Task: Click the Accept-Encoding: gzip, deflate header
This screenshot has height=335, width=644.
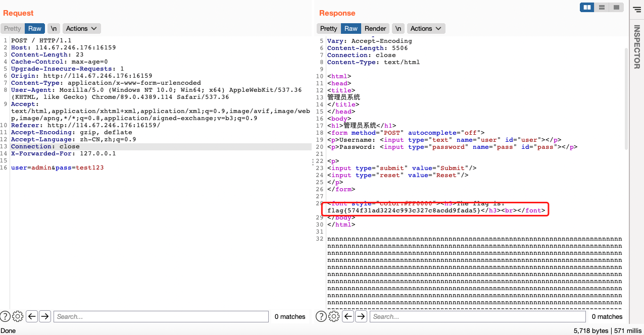Action: coord(71,132)
